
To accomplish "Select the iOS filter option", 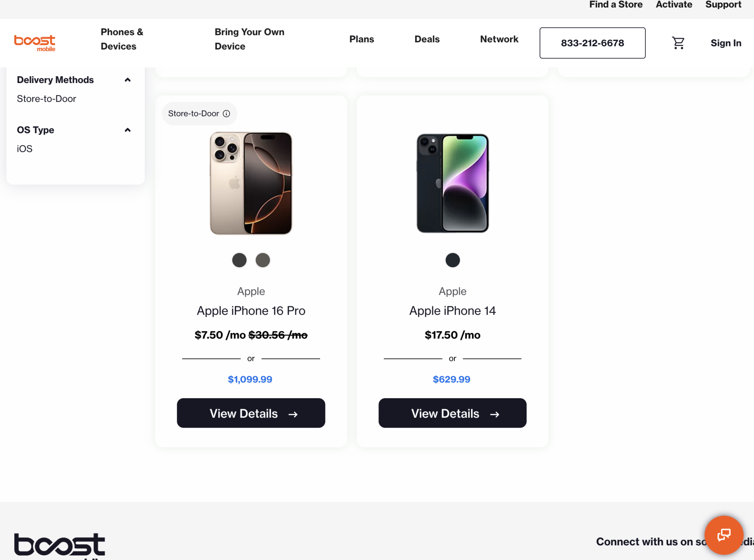I will (x=25, y=149).
